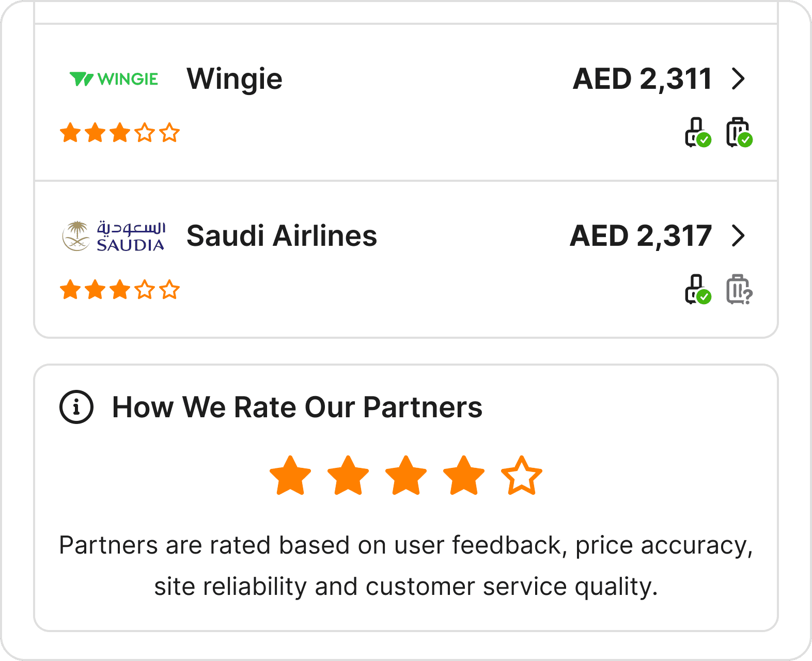The image size is (812, 661).
Task: Click Saudi Airlines unknown checked baggage icon
Action: tap(739, 289)
